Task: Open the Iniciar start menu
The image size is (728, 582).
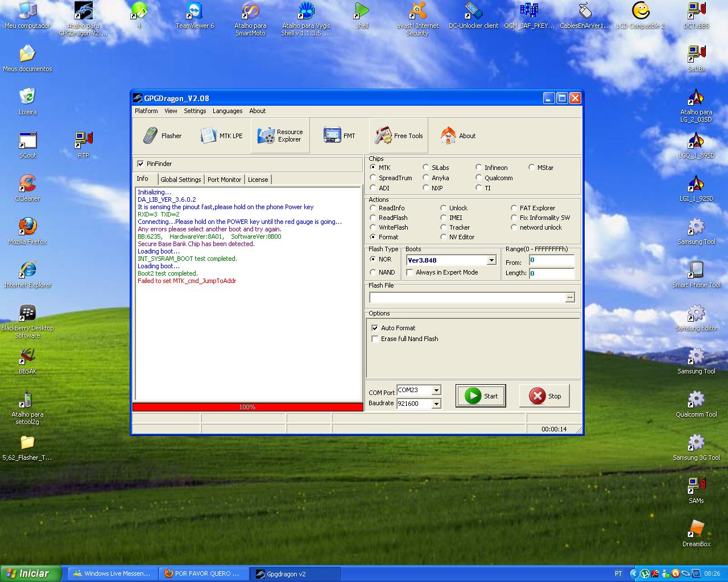Action: [x=31, y=573]
